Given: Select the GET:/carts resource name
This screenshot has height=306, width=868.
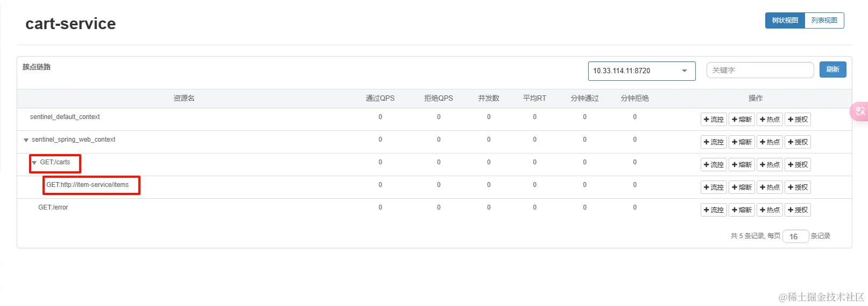Looking at the screenshot, I should pos(55,162).
